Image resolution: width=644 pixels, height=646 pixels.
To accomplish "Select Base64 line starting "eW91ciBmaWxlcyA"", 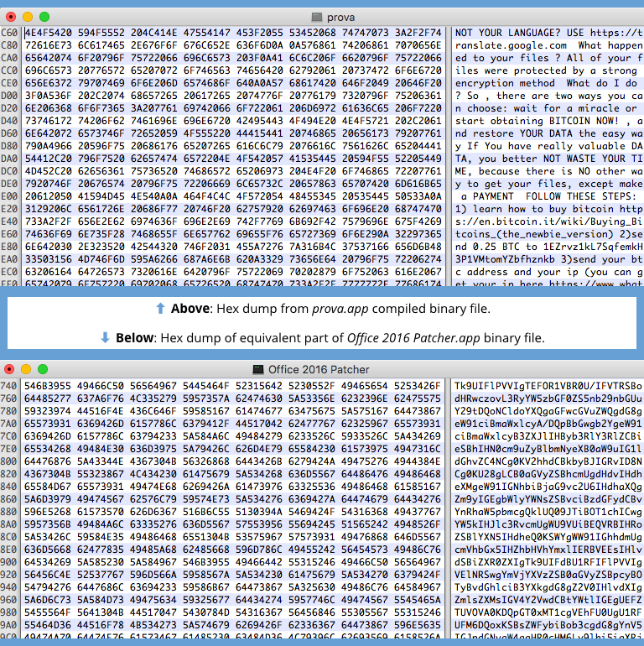I will 548,424.
